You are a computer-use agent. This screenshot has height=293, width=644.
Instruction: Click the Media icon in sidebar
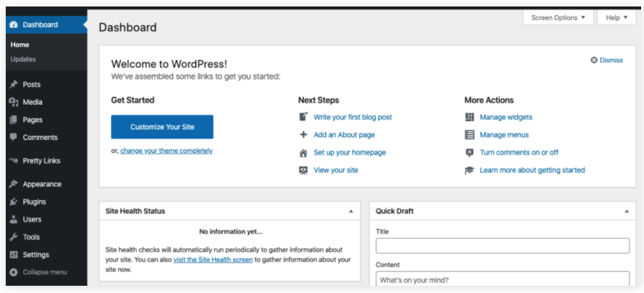click(x=13, y=102)
